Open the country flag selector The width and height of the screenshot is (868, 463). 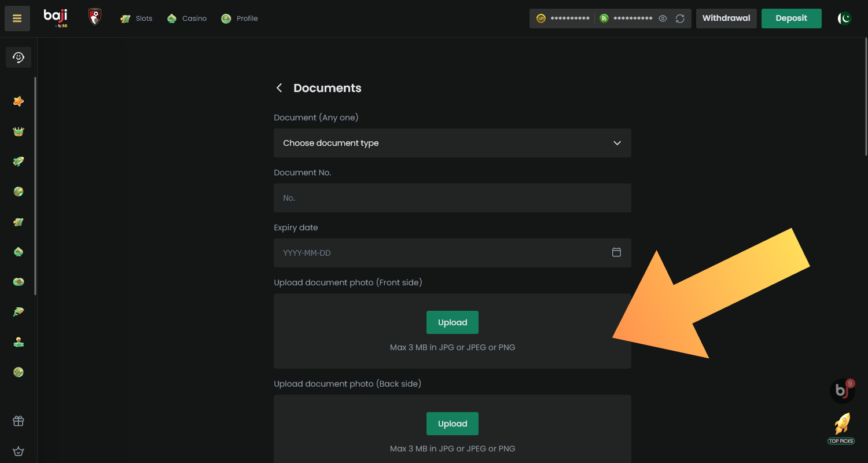[844, 18]
